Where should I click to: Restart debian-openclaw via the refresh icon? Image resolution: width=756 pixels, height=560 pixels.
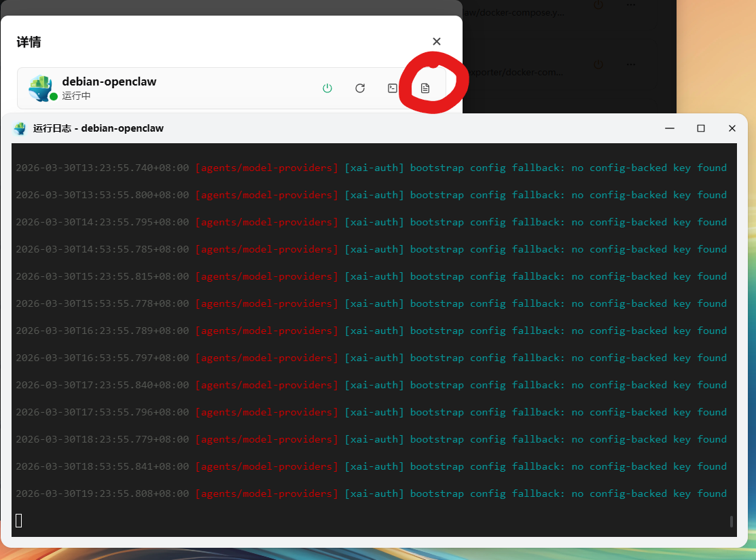click(360, 88)
